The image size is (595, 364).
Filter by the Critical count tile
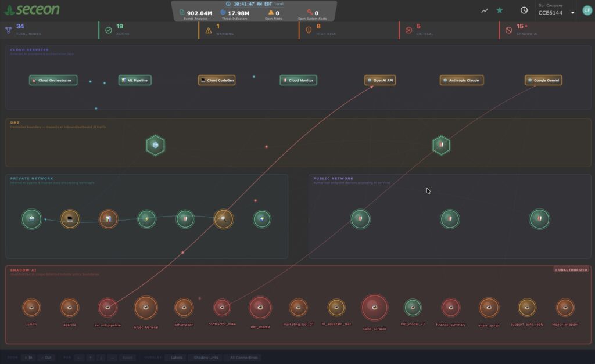[x=447, y=30]
